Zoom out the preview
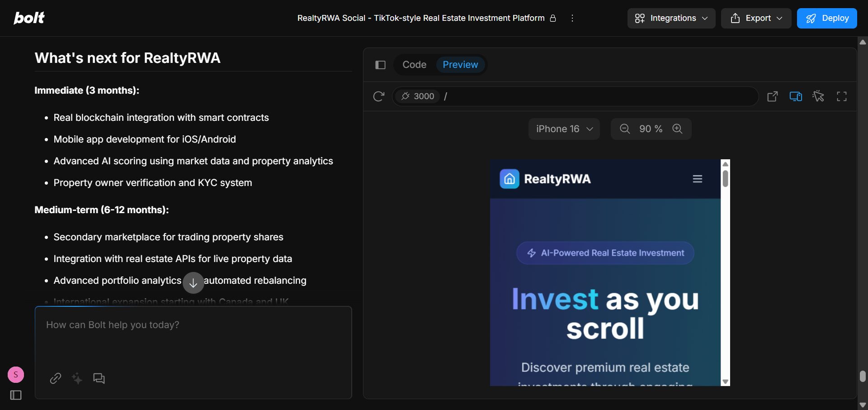The image size is (868, 410). [625, 129]
